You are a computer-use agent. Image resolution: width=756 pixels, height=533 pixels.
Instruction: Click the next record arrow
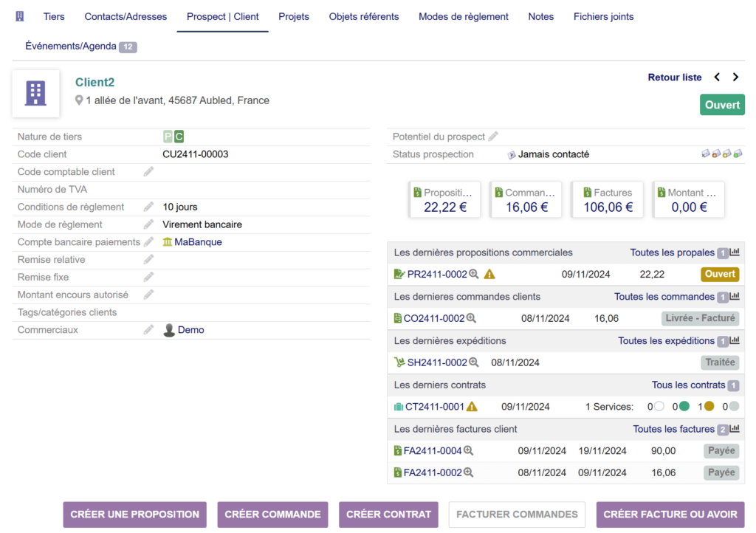735,78
